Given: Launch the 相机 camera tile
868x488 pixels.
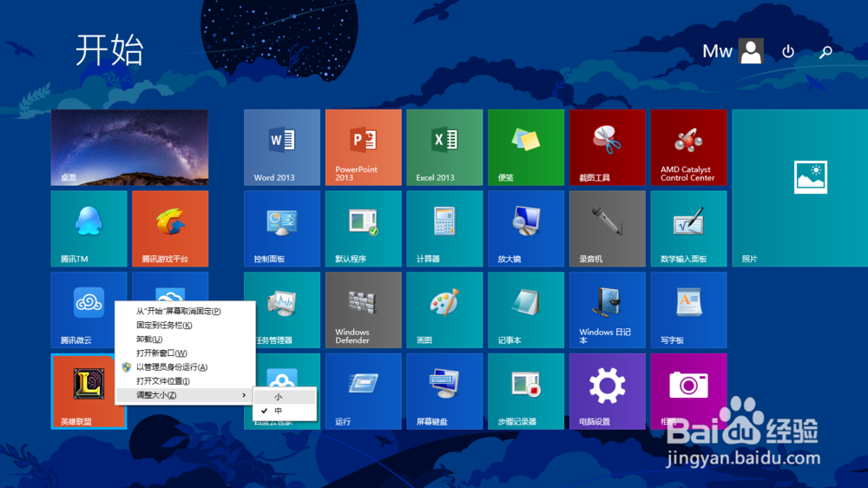Looking at the screenshot, I should click(x=688, y=392).
